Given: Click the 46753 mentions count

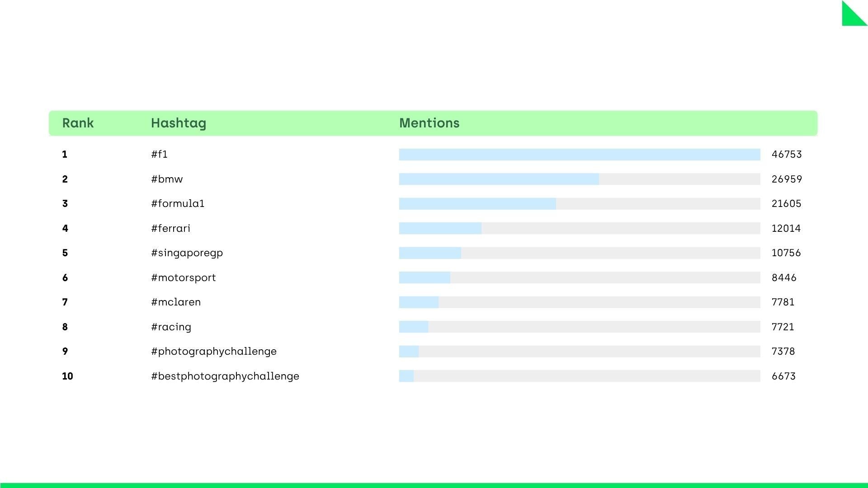Looking at the screenshot, I should [x=787, y=155].
